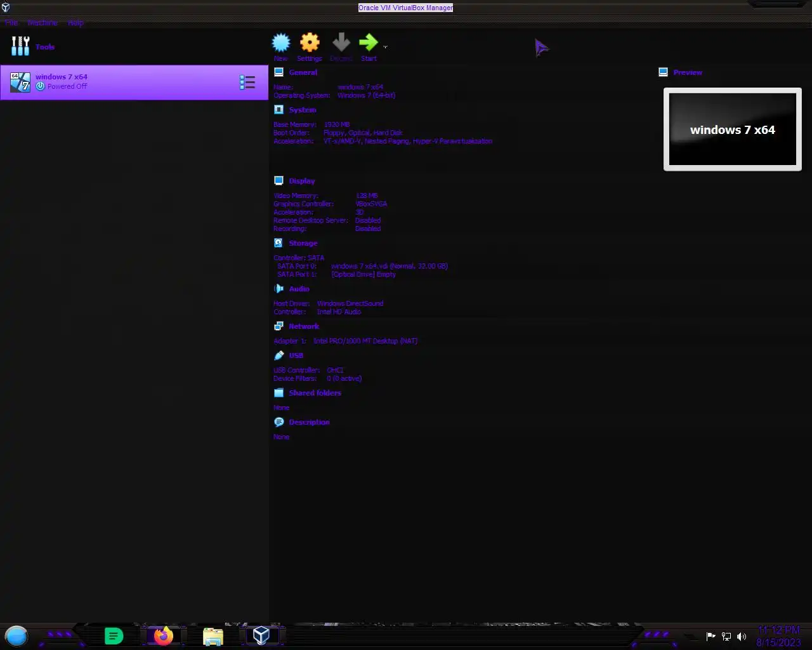Click the New machine icon
Image resolution: width=812 pixels, height=650 pixels.
[281, 43]
